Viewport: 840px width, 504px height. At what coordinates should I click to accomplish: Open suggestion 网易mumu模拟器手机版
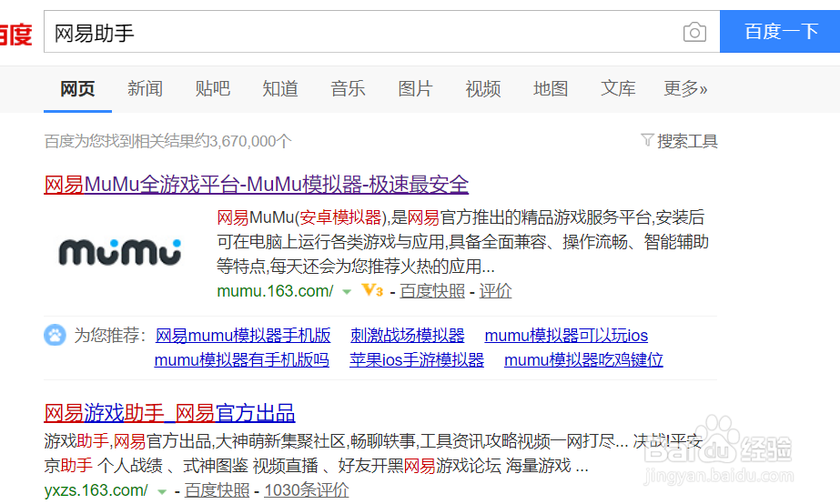point(243,336)
